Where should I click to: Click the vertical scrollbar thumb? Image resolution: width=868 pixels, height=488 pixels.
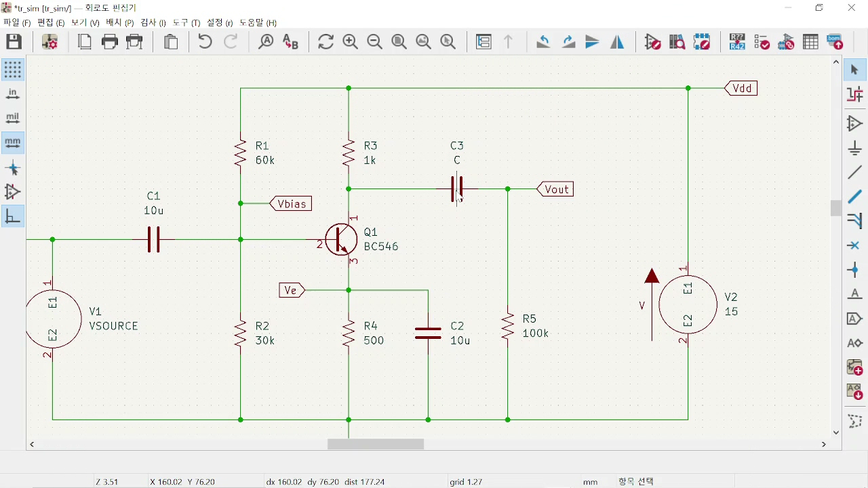pyautogui.click(x=836, y=207)
